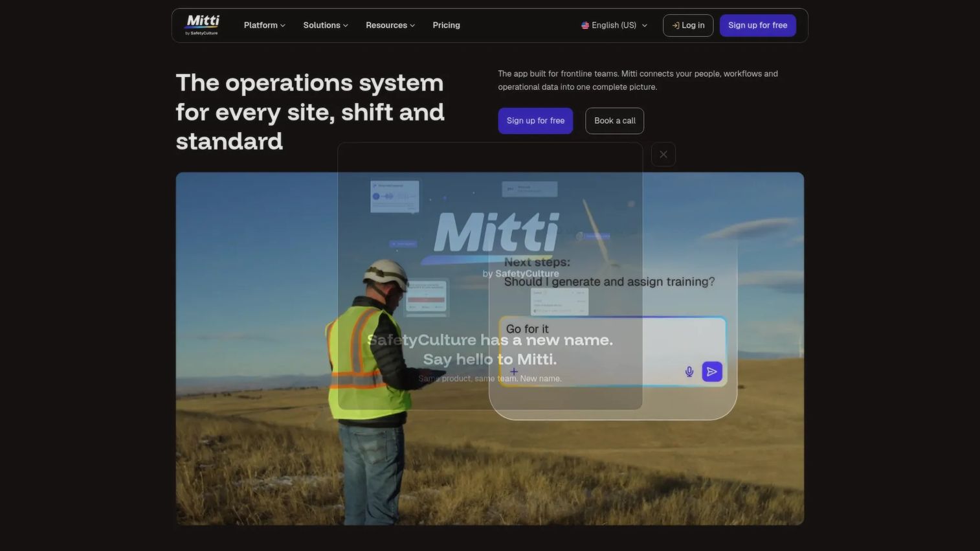
Task: Go to the Pricing page
Action: coord(446,25)
